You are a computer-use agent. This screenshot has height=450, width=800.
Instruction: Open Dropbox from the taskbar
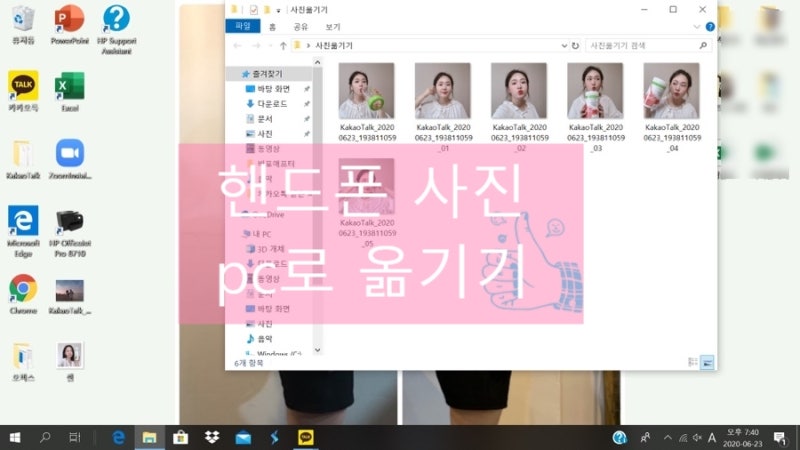pyautogui.click(x=212, y=437)
